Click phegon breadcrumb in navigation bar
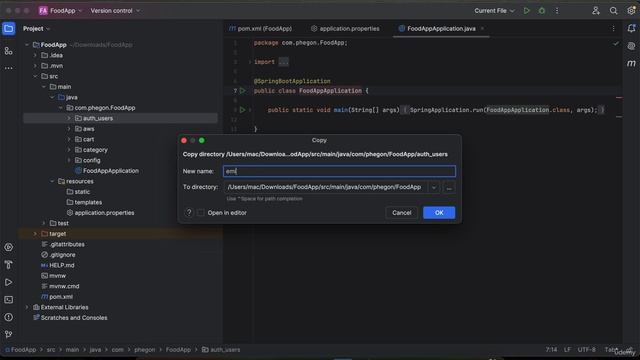The image size is (640, 360). [144, 350]
